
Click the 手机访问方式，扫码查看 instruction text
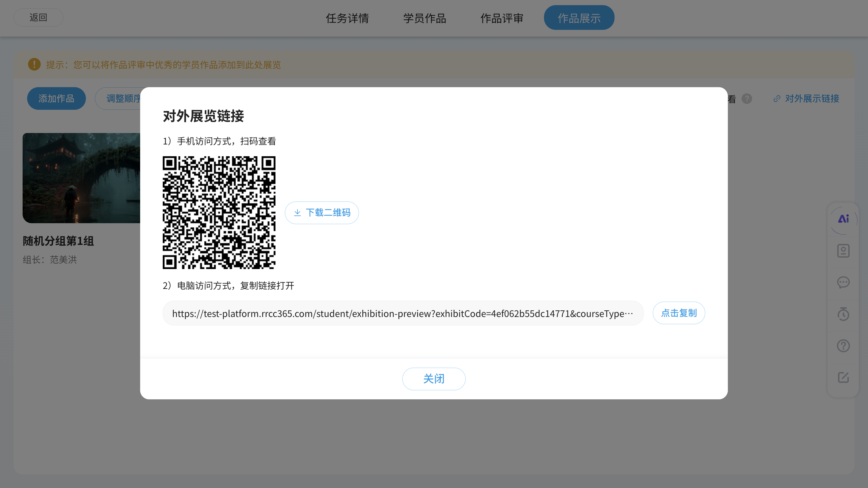[x=219, y=141]
